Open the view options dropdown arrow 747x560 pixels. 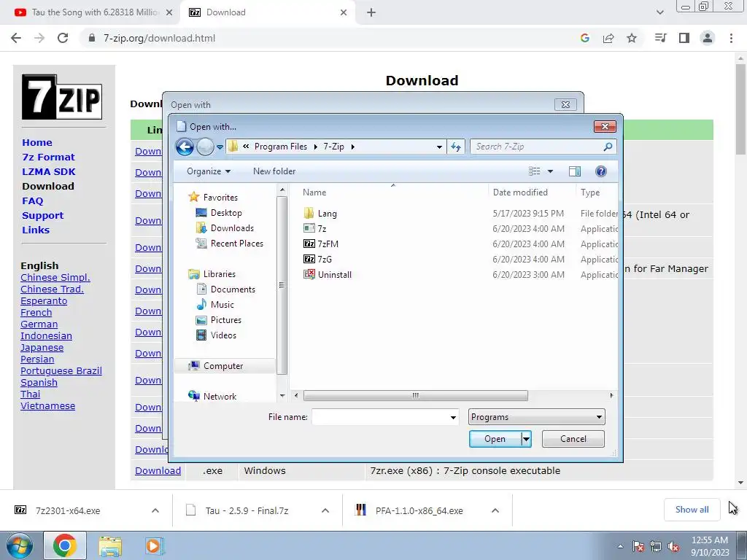pyautogui.click(x=550, y=171)
